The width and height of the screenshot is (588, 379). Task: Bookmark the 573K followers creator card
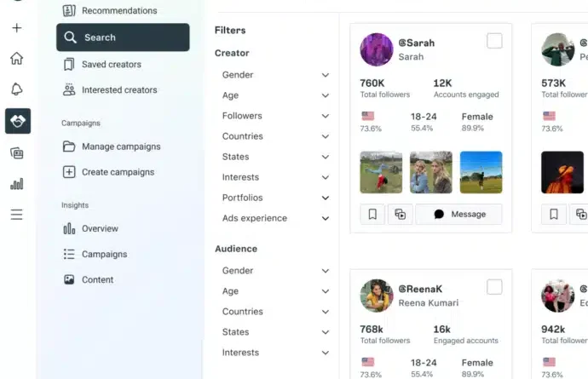pyautogui.click(x=554, y=214)
